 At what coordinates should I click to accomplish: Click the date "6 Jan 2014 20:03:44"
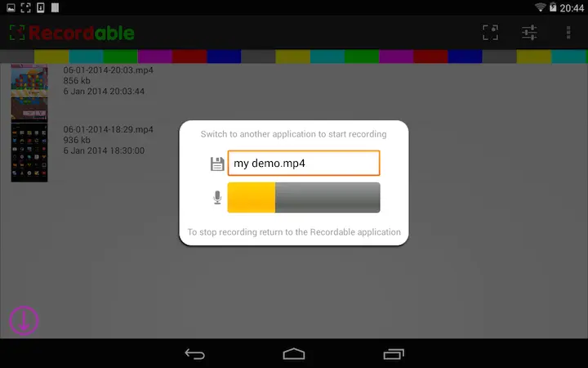[104, 92]
